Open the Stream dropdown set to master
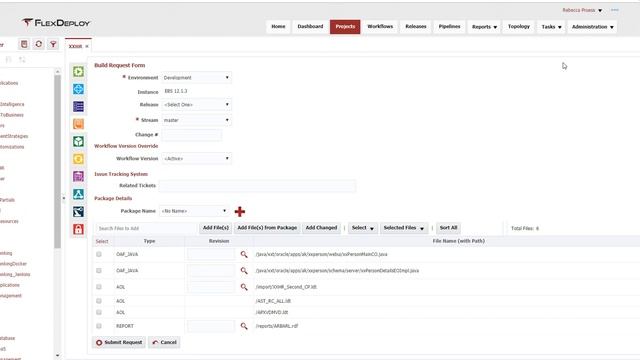Screen dimensions: 640x360 [196, 120]
